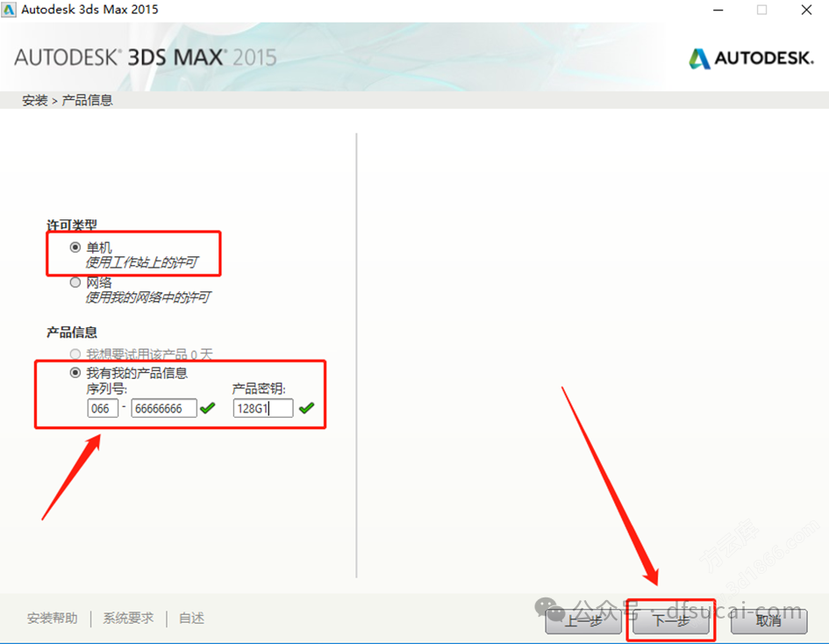Click the 产品信息 breadcrumb text
This screenshot has width=829, height=644.
point(87,100)
